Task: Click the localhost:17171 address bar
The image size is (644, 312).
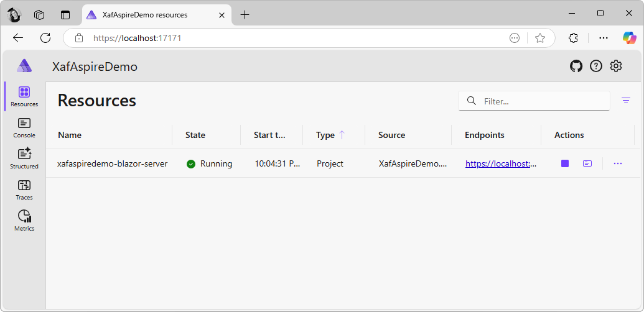Action: 138,38
